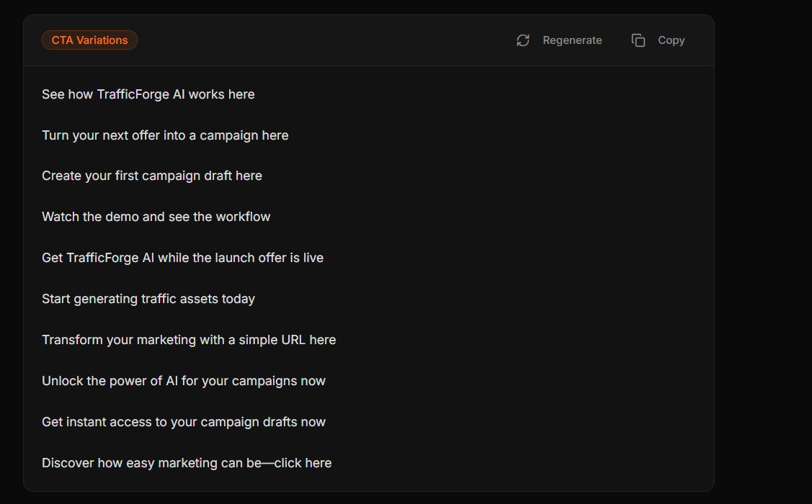This screenshot has width=812, height=504.
Task: Select "Get TrafficForge AI while the launch offer is live"
Action: pyautogui.click(x=182, y=258)
